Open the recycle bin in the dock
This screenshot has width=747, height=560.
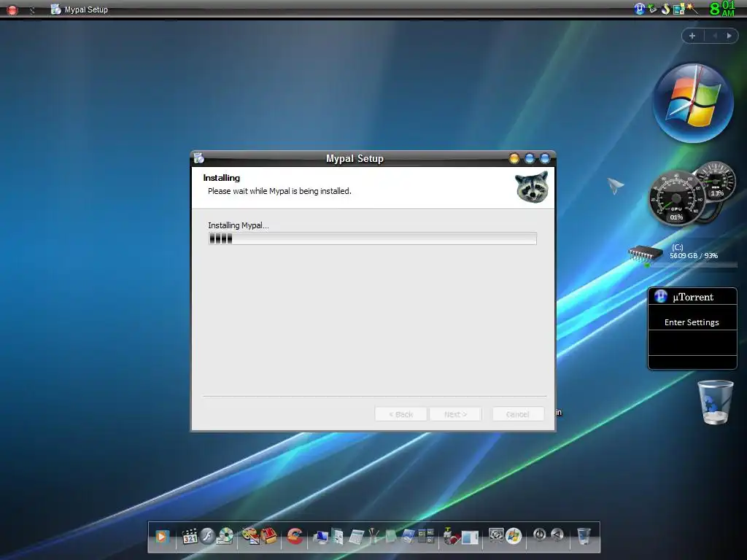[x=584, y=536]
